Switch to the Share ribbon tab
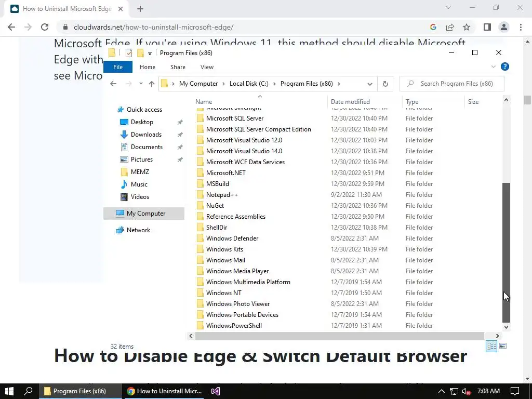 (178, 67)
